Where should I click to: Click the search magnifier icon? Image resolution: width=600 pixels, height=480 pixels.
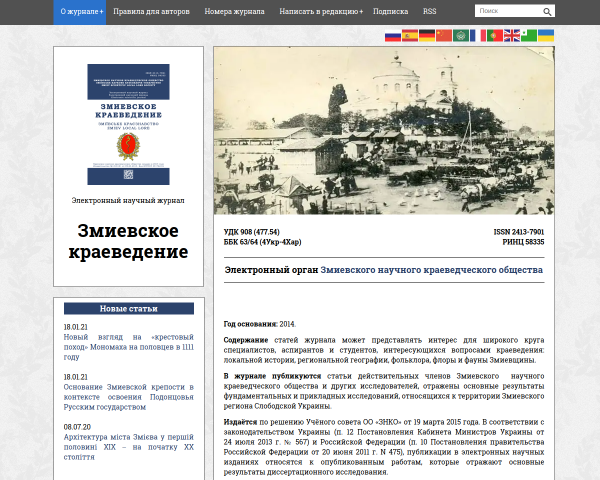[547, 12]
